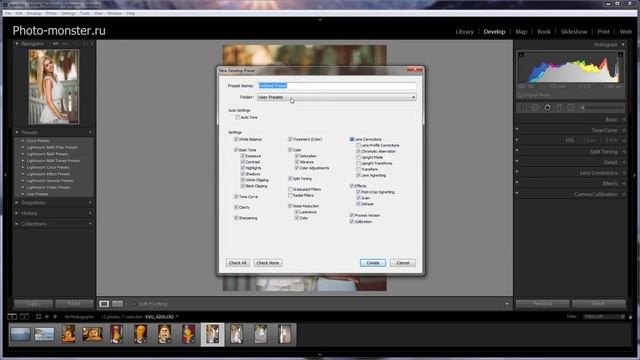Switch to the Slideshow module
The height and width of the screenshot is (360, 640).
tap(574, 32)
